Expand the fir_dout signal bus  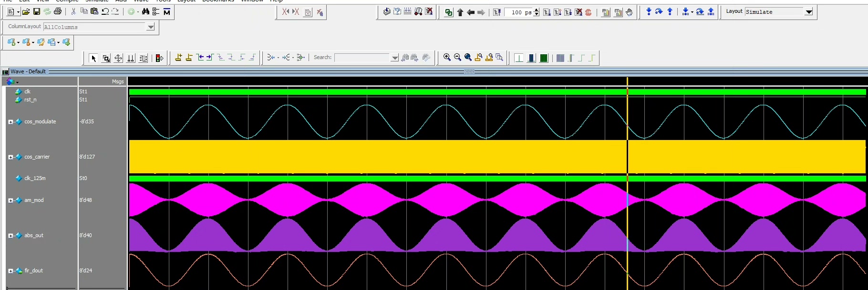tap(10, 271)
